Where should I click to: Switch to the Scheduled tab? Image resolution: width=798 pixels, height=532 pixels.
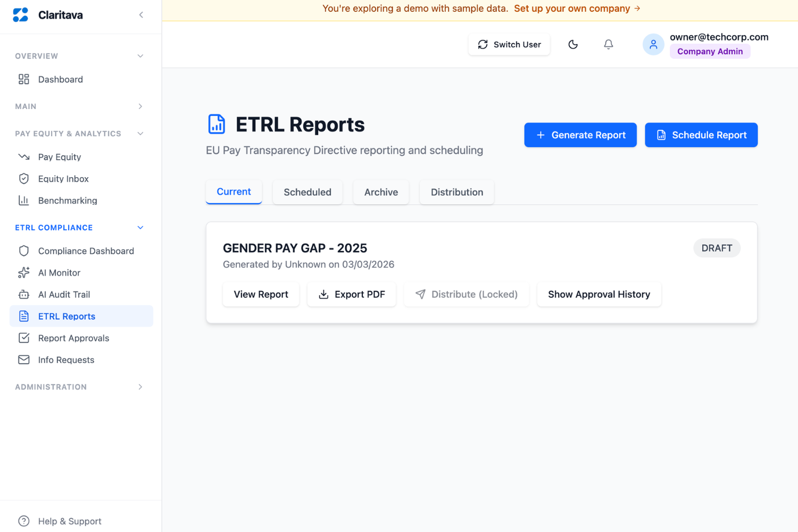[307, 192]
